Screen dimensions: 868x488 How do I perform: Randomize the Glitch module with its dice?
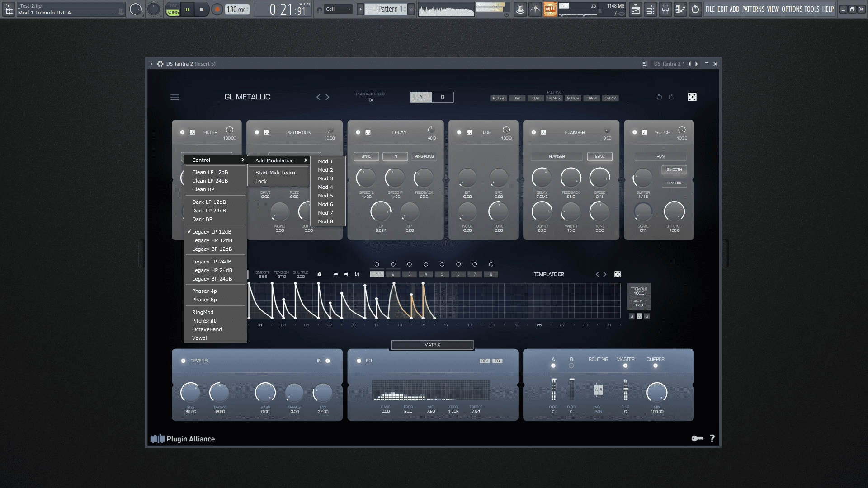click(x=644, y=132)
